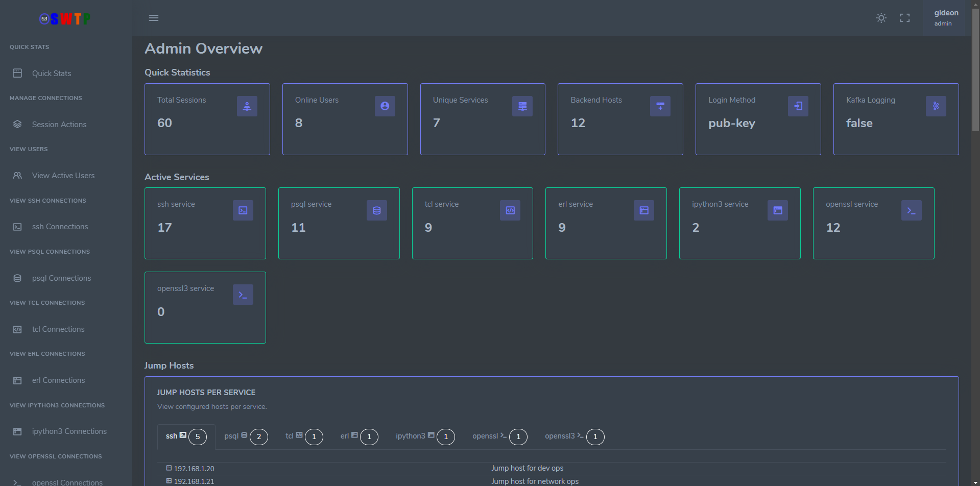Image resolution: width=980 pixels, height=486 pixels.
Task: Enter fullscreen mode using the header icon
Action: 904,18
